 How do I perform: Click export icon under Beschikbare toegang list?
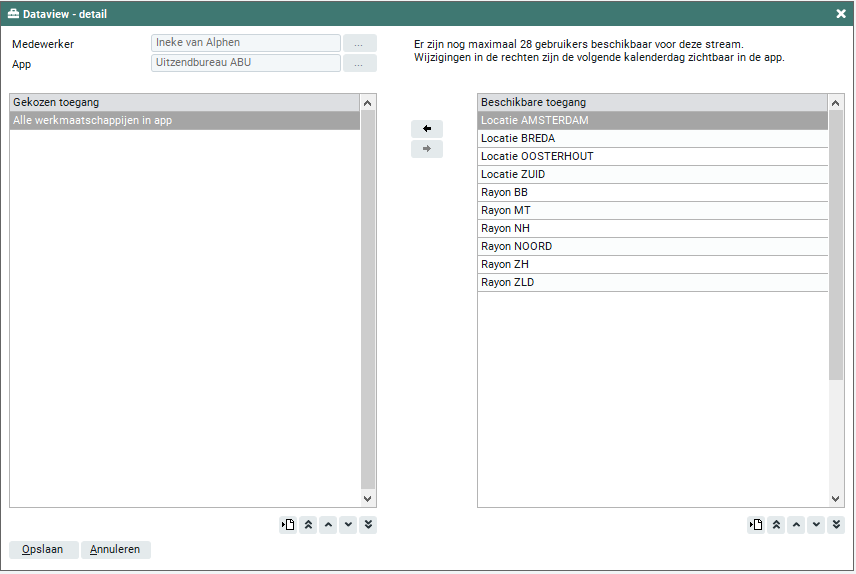coord(756,525)
